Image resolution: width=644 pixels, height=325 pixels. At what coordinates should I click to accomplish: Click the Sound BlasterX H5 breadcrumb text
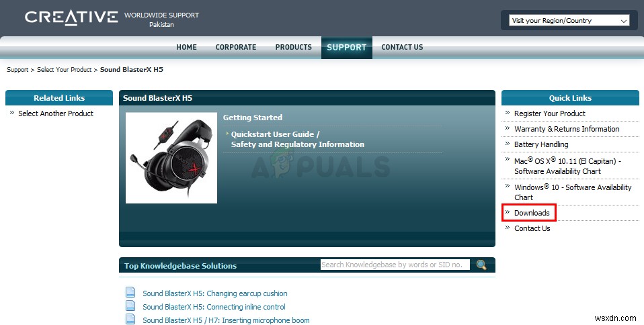132,70
